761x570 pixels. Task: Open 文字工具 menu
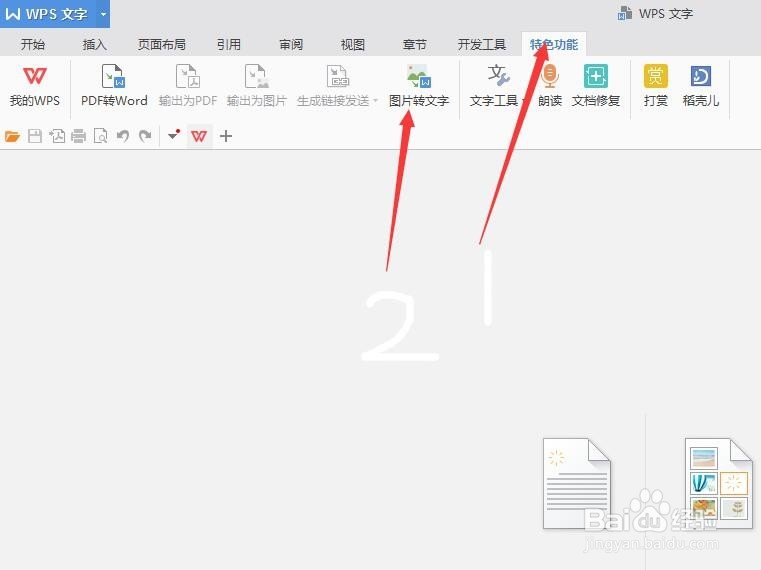click(x=497, y=86)
